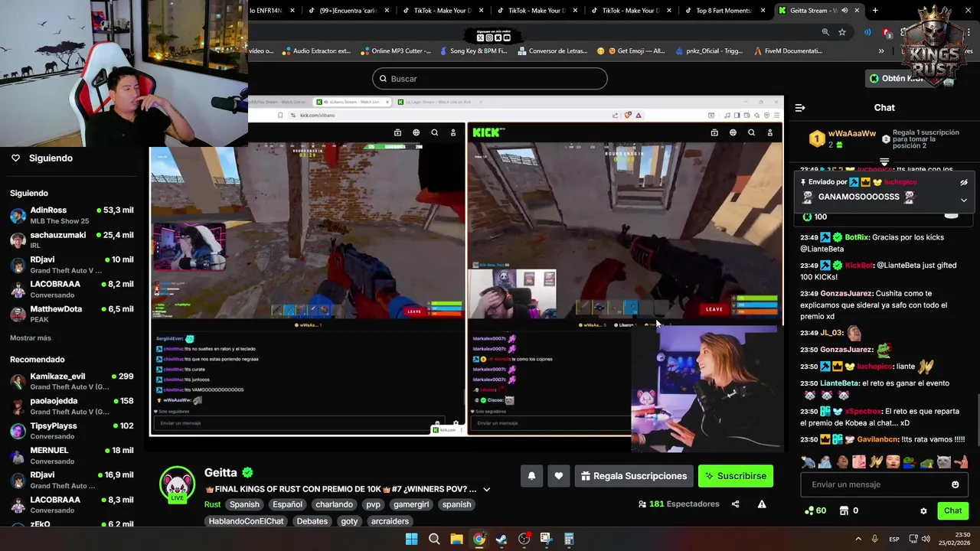Image resolution: width=980 pixels, height=551 pixels.
Task: Close the Top 8 Fart Moments tab
Action: coord(763,11)
